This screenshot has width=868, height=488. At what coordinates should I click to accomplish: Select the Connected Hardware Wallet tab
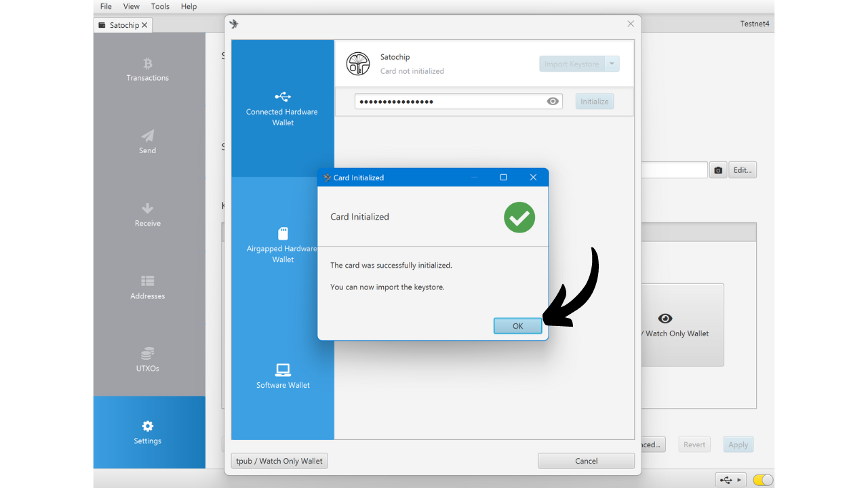283,108
